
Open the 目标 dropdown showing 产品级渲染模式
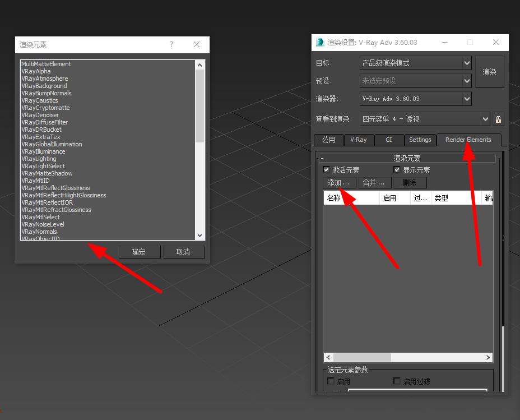click(x=416, y=63)
